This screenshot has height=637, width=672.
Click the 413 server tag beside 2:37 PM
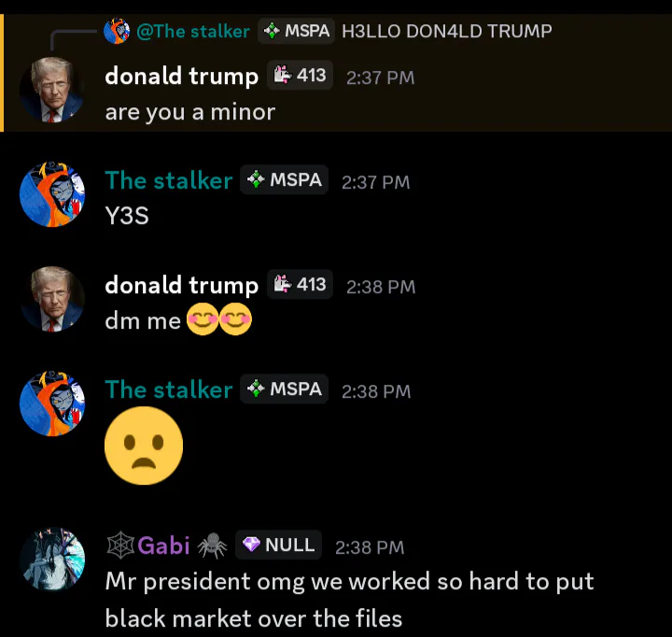pos(300,76)
